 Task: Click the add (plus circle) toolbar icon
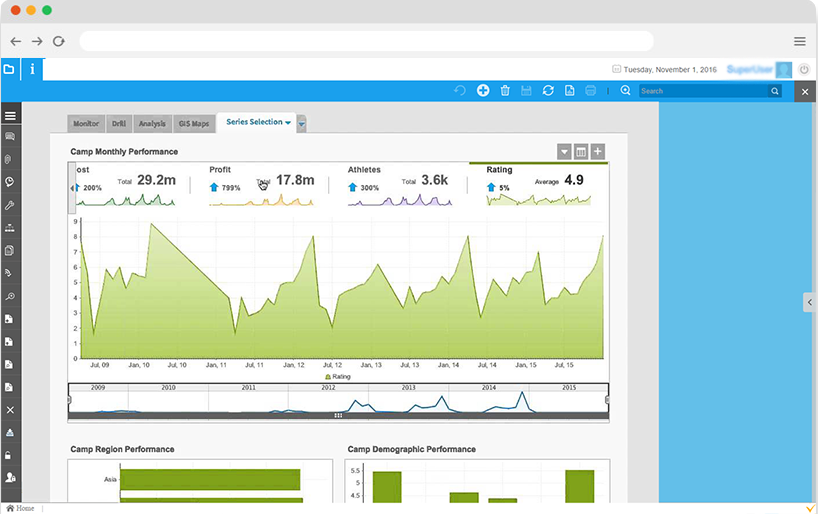483,91
